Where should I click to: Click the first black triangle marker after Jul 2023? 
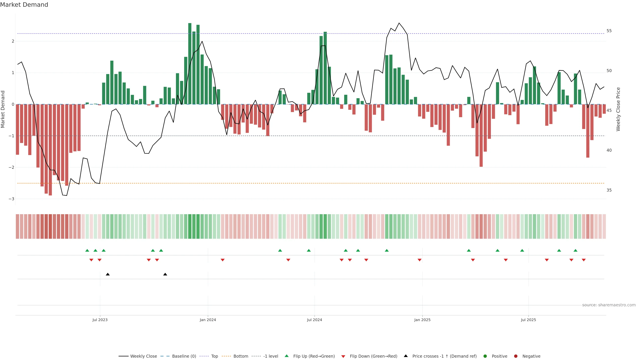click(x=108, y=274)
